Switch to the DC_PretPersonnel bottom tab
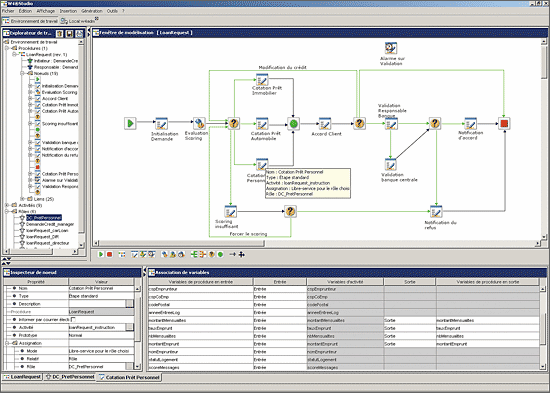Screen dimensions: 550x393 (70, 377)
